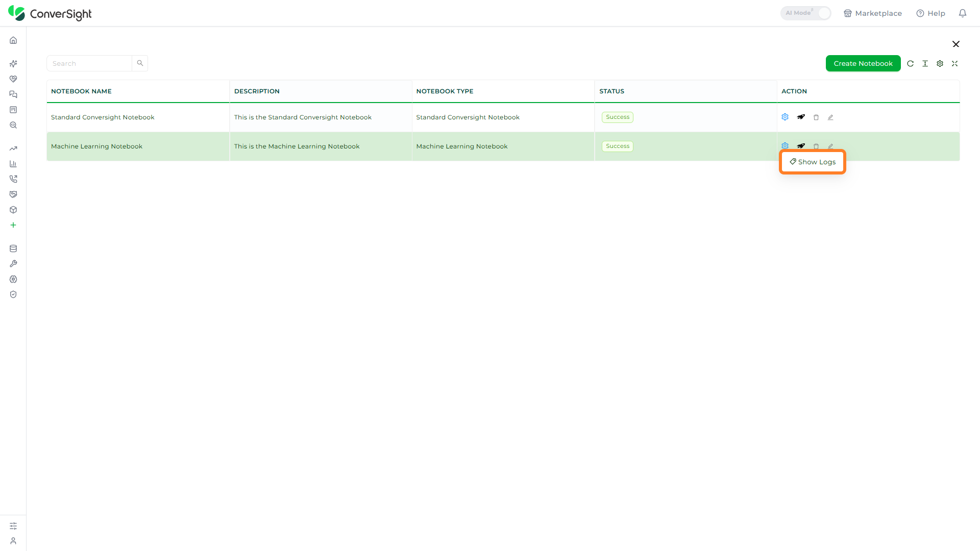Click the magnifier explore sidebar icon

coord(13,125)
